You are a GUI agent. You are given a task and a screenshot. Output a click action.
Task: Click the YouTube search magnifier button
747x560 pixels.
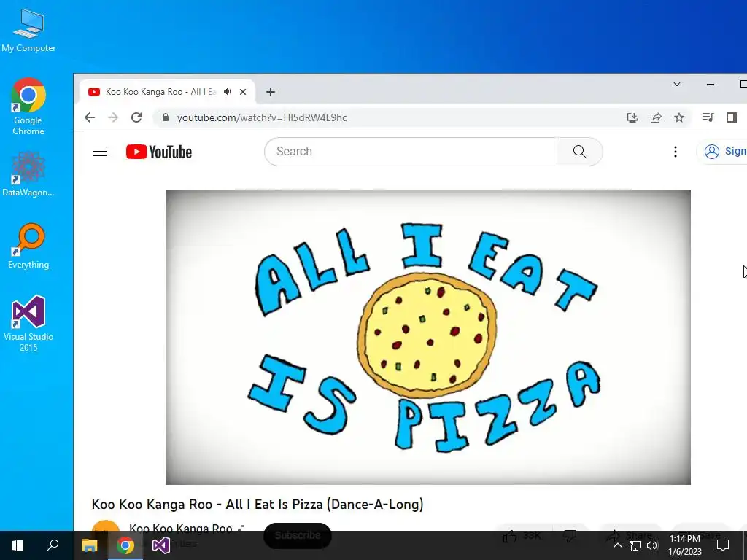579,152
